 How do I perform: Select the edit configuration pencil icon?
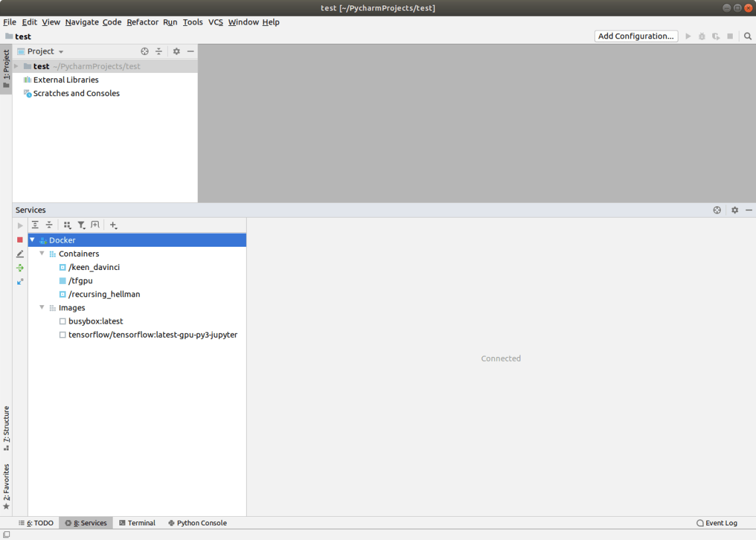[x=19, y=254]
